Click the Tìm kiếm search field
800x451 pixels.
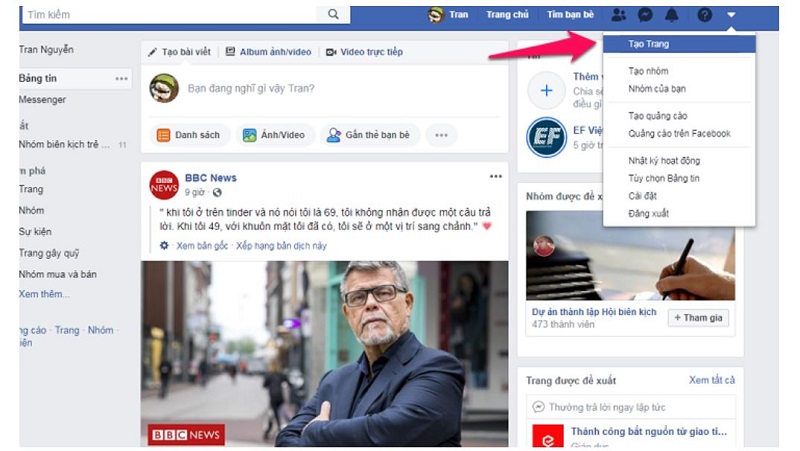tap(170, 14)
